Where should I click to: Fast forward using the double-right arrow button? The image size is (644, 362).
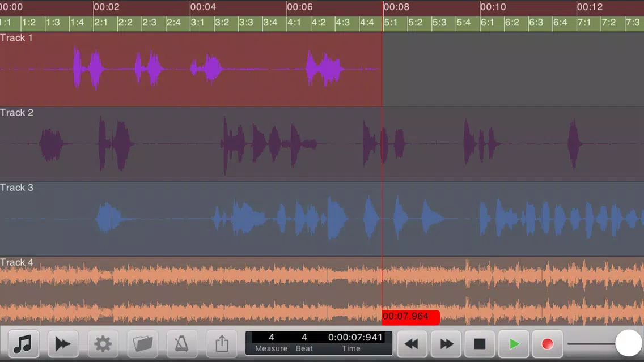[446, 344]
